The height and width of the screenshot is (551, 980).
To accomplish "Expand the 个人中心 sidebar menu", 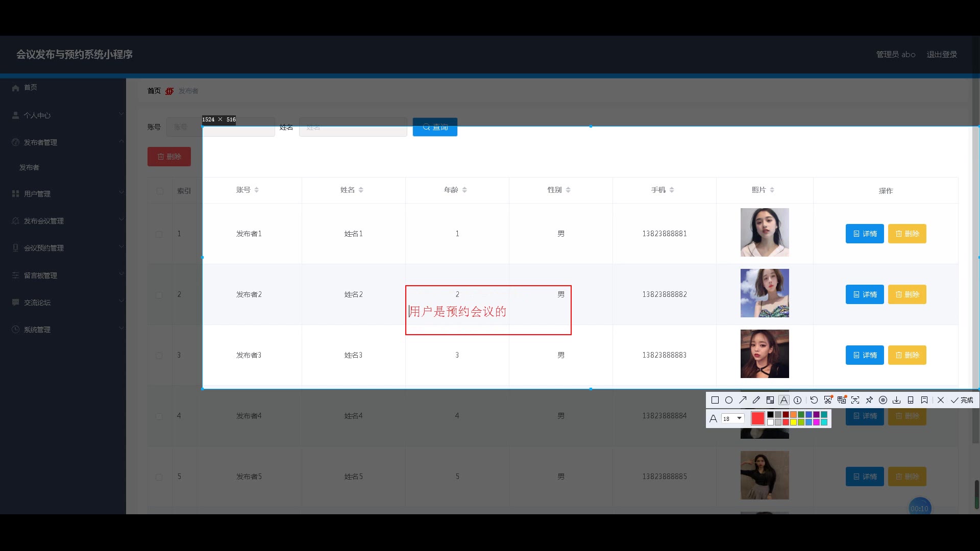I will coord(63,115).
